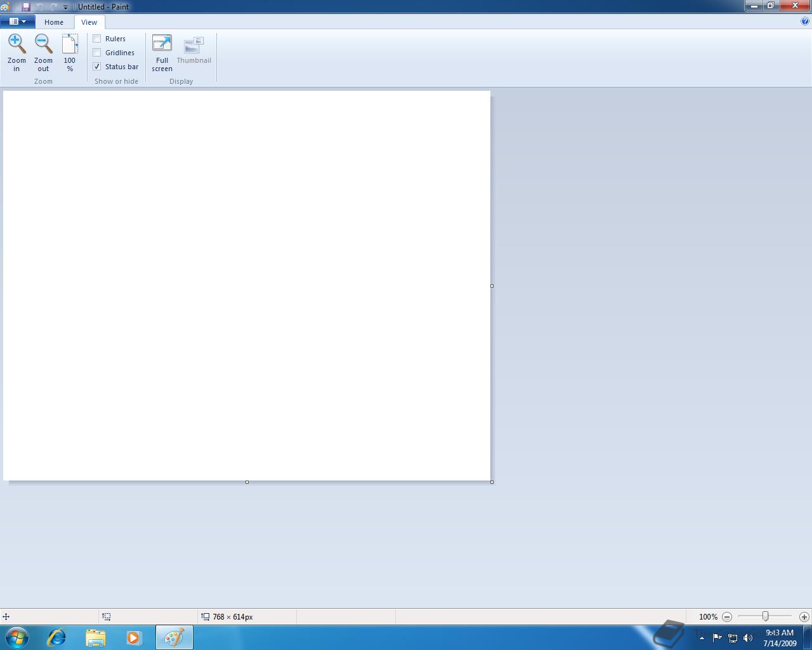Click the 100% zoom level text in status bar
812x650 pixels.
point(708,617)
